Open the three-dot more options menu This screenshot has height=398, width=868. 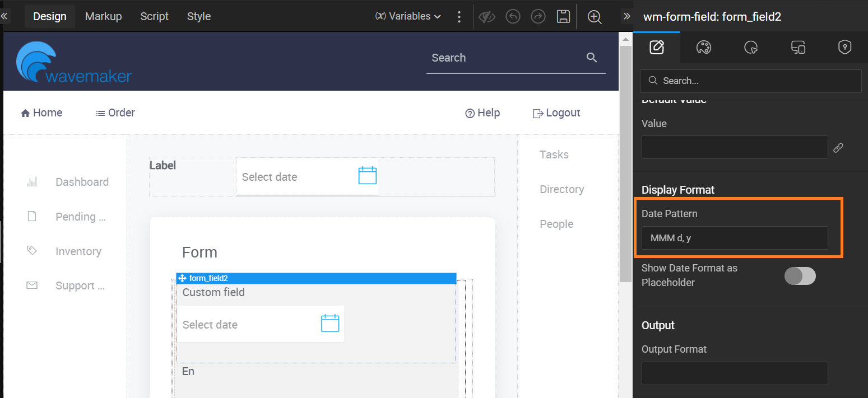click(x=459, y=17)
